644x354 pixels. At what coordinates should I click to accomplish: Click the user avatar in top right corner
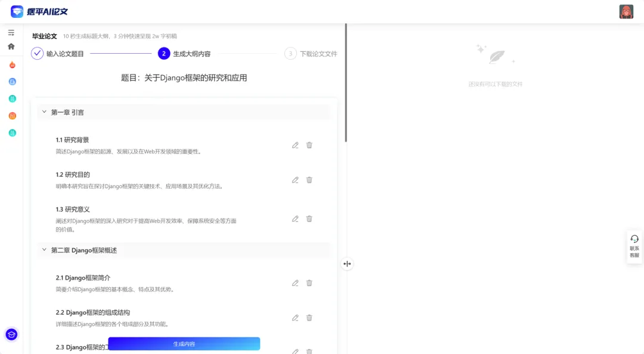pyautogui.click(x=626, y=11)
